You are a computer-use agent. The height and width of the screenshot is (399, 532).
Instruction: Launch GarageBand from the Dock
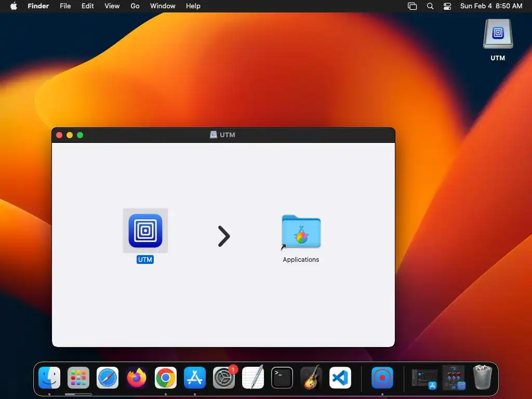[x=311, y=378]
